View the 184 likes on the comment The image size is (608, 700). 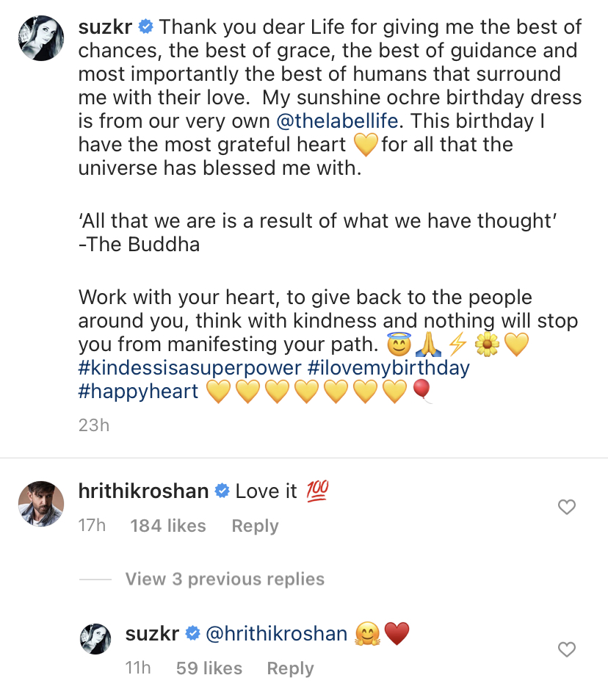pos(167,526)
